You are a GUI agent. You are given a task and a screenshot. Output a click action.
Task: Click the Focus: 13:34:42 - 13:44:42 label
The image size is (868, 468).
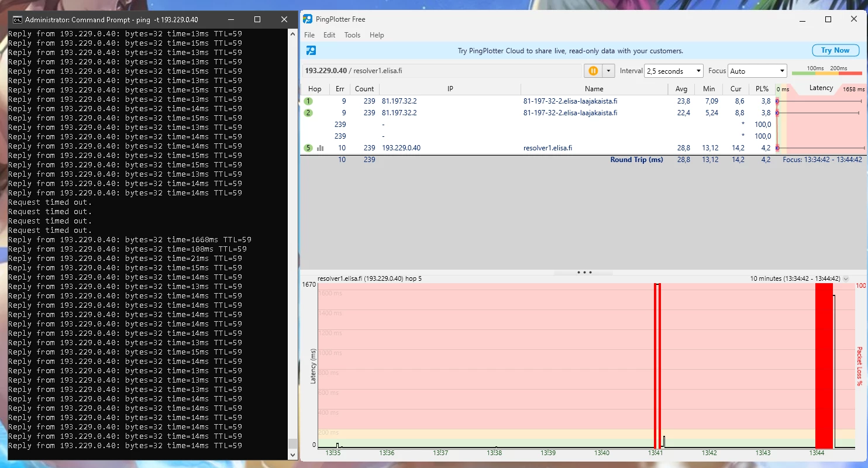[x=822, y=160]
